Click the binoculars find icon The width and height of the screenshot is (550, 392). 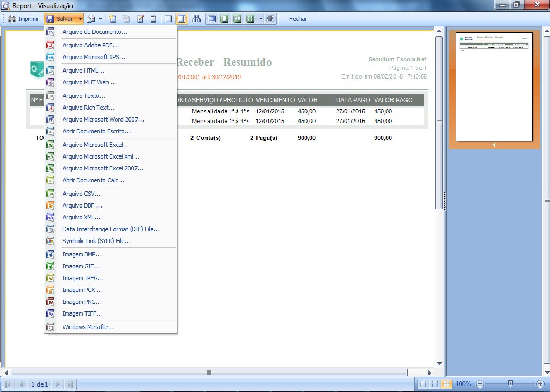point(196,19)
